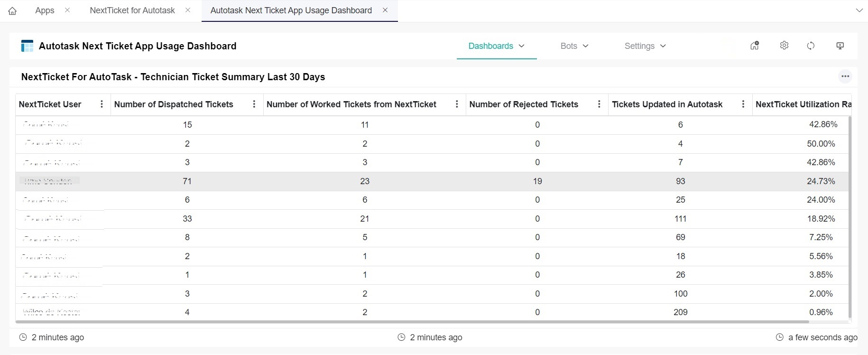Click the refresh dashboard icon

click(811, 46)
